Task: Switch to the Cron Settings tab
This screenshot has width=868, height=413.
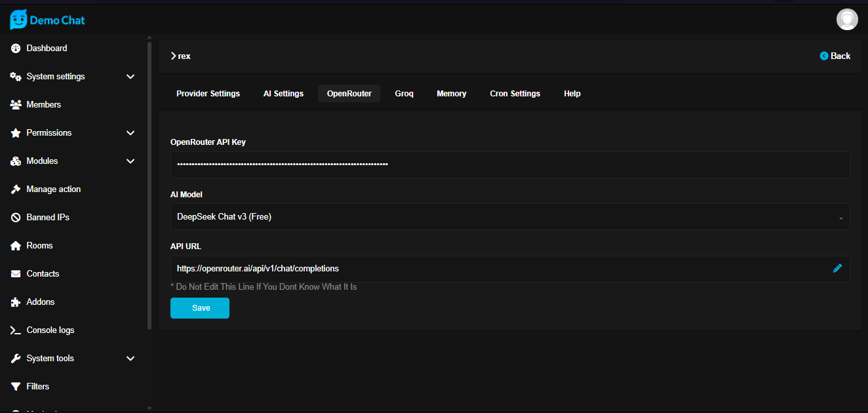Action: point(515,94)
